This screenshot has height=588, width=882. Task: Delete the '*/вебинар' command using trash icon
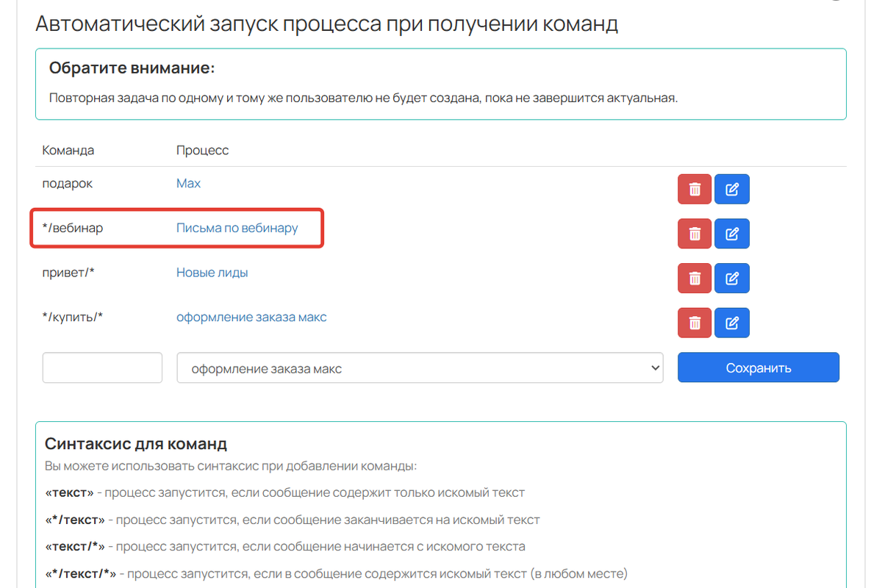694,234
